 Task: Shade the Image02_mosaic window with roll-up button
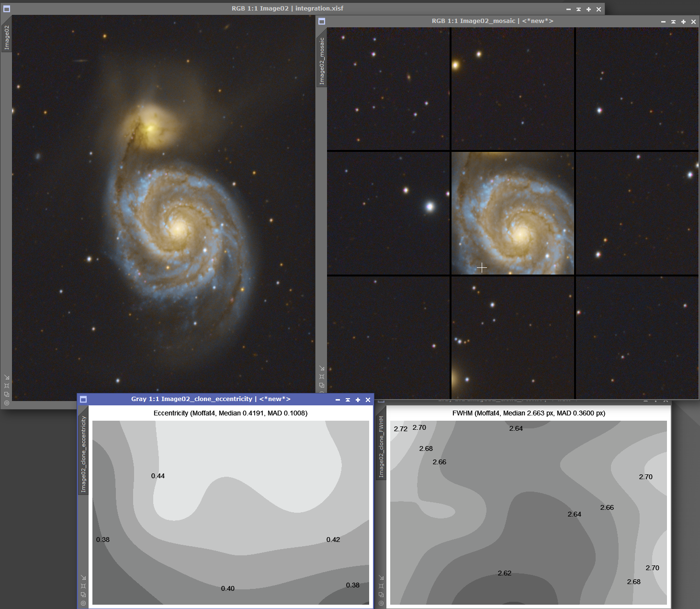click(x=673, y=22)
